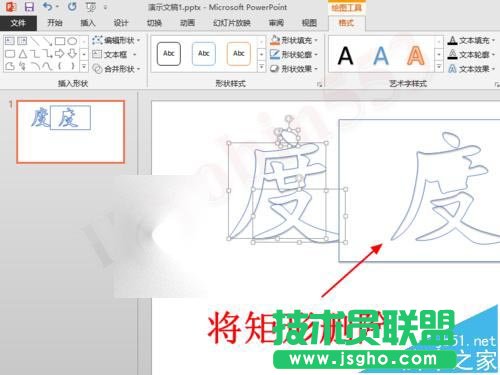Switch to the 开始 (Home) tab
500x375 pixels.
(x=55, y=23)
